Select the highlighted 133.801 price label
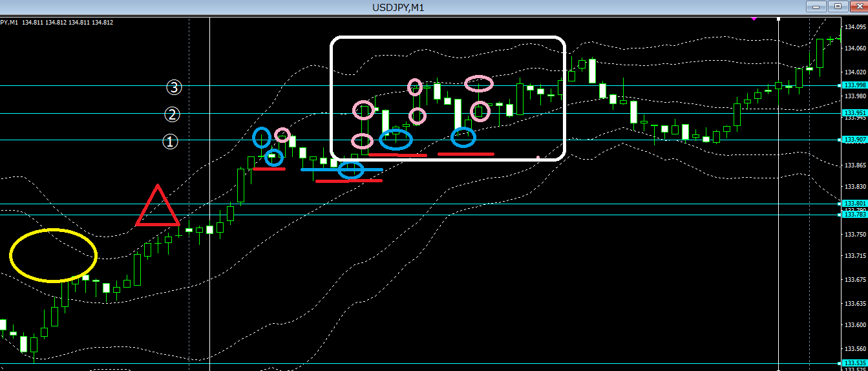Image resolution: width=868 pixels, height=371 pixels. [x=856, y=204]
